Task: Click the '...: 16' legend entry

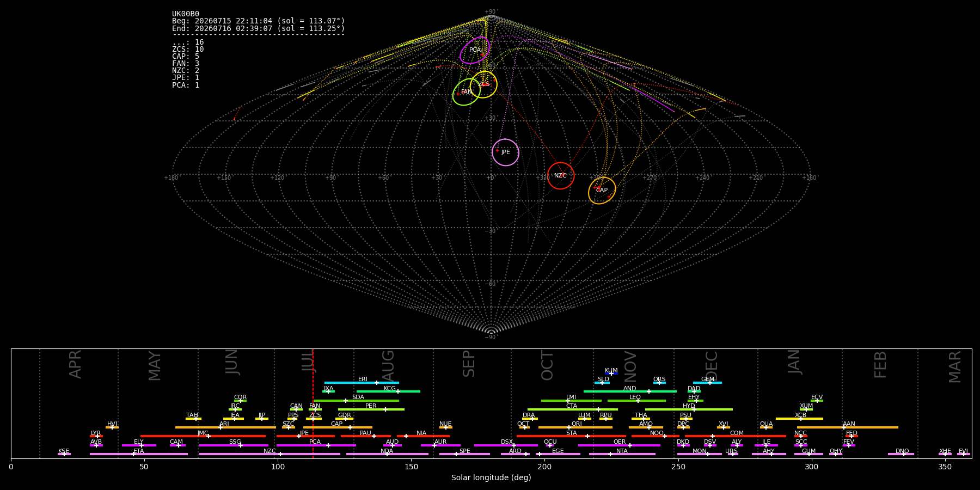Action: click(188, 42)
